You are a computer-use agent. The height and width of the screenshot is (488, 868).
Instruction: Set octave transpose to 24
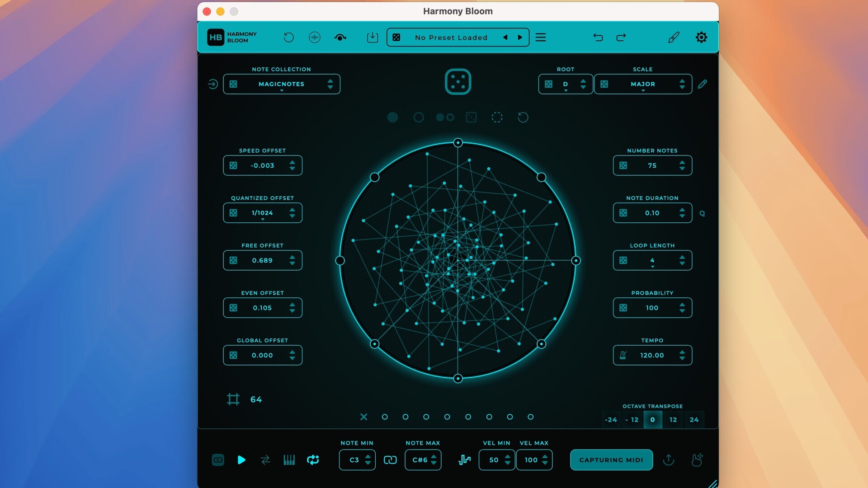694,420
